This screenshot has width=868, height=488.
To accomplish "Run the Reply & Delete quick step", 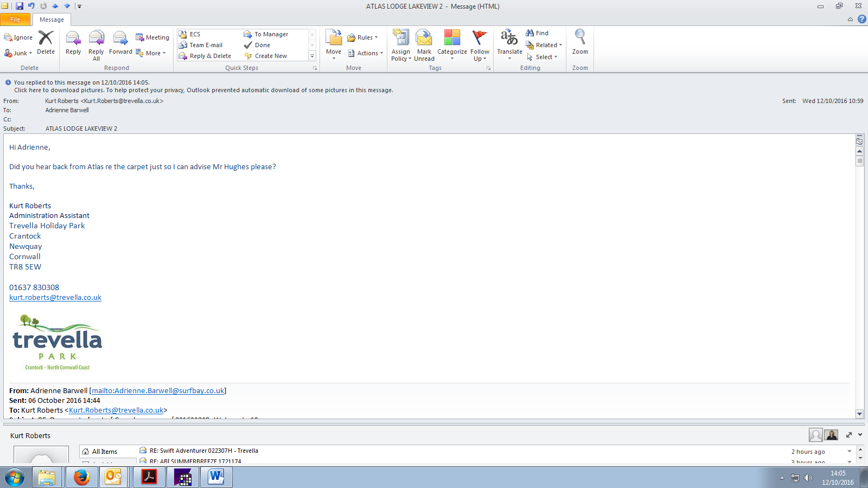I will click(205, 56).
